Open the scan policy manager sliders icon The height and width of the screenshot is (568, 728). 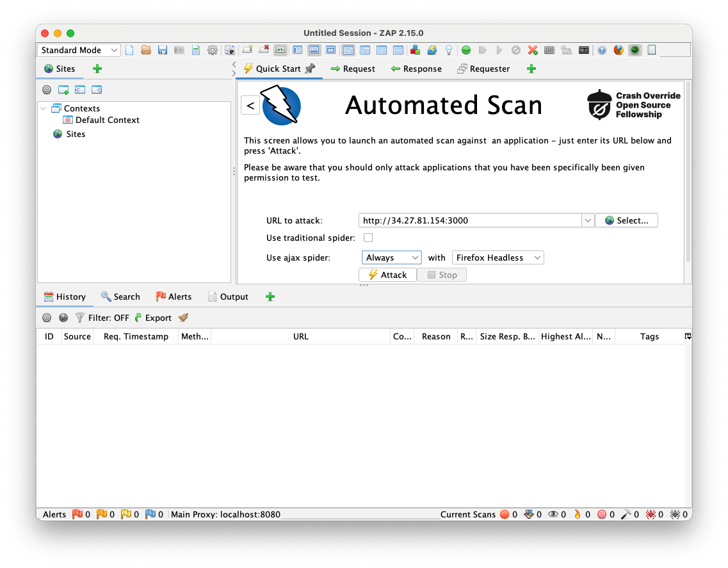(549, 50)
